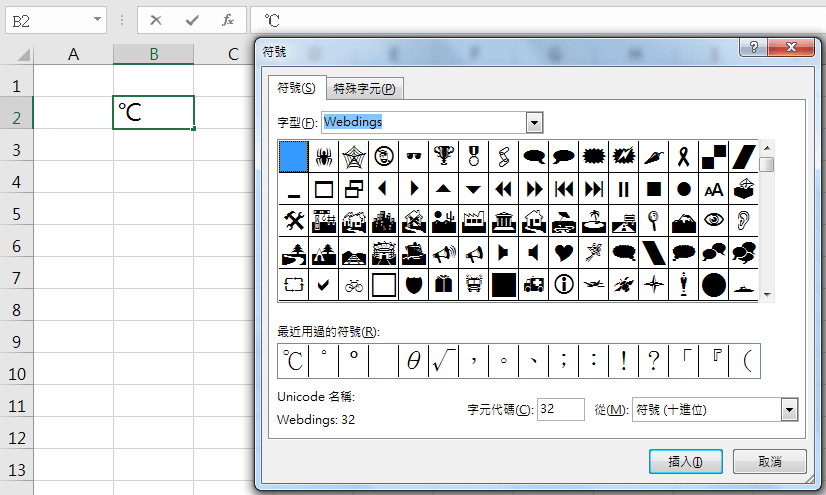The image size is (826, 495).
Task: Choose the information circle symbol
Action: click(x=564, y=285)
